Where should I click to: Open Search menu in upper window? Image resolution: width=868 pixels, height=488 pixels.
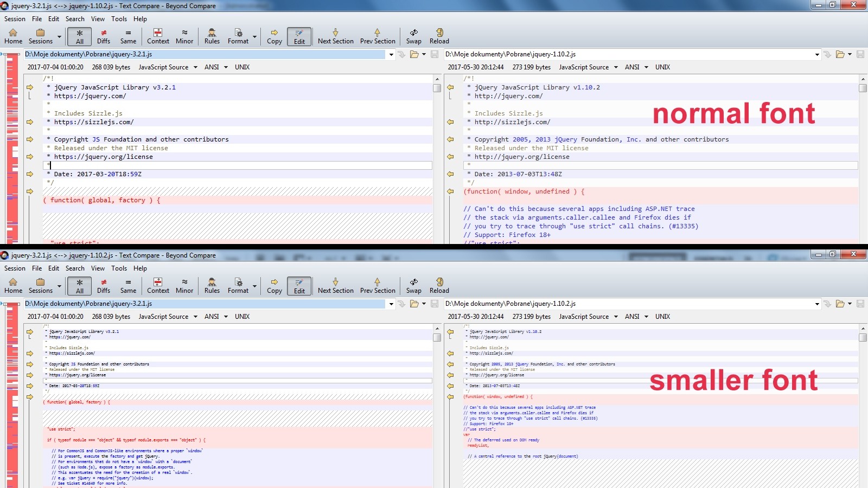pyautogui.click(x=75, y=19)
